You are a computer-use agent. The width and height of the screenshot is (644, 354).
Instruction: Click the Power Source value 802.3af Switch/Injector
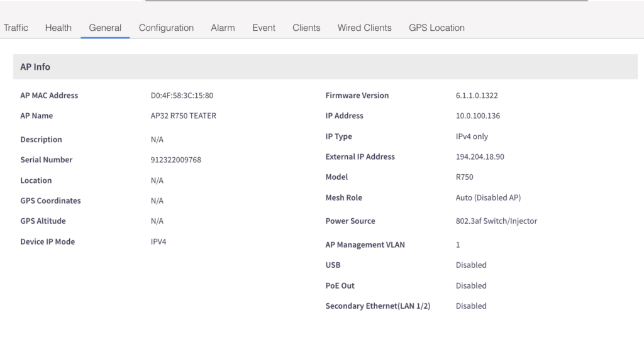pyautogui.click(x=496, y=221)
